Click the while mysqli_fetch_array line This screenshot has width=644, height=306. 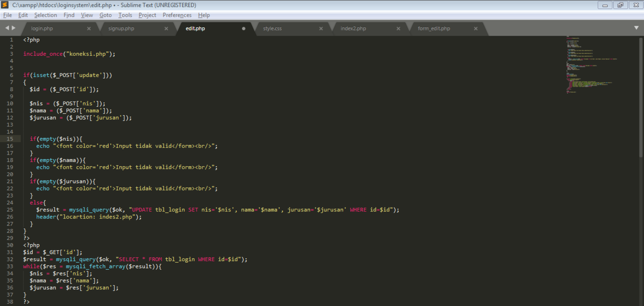[92, 266]
